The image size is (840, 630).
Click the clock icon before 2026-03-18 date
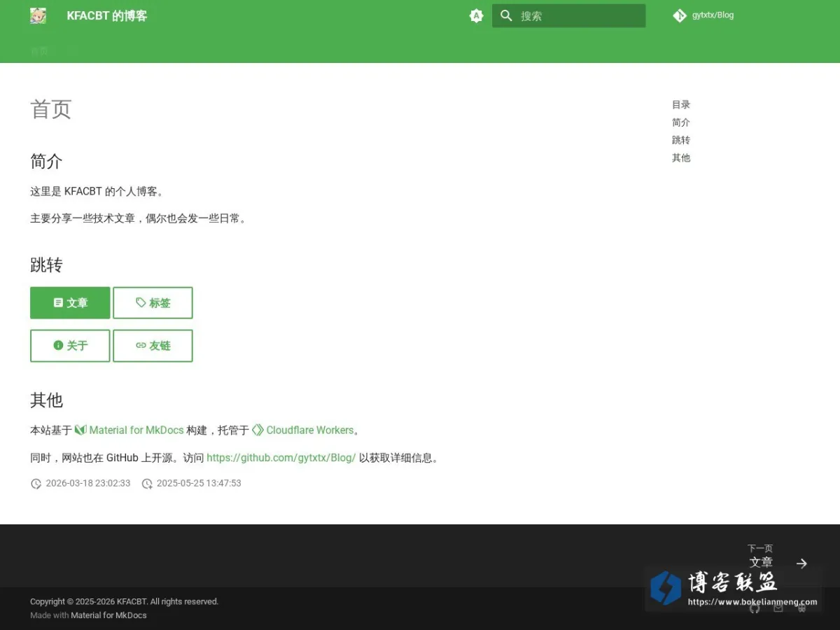pyautogui.click(x=36, y=484)
